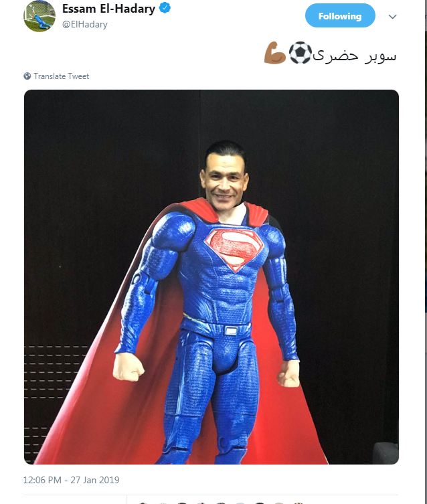Open the @ElHadary handle link

tap(85, 24)
